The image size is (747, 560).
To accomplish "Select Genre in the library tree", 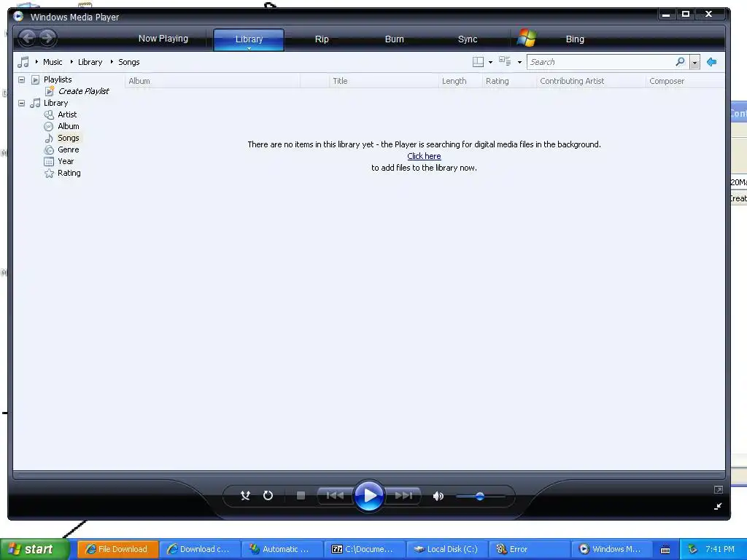I will point(68,149).
